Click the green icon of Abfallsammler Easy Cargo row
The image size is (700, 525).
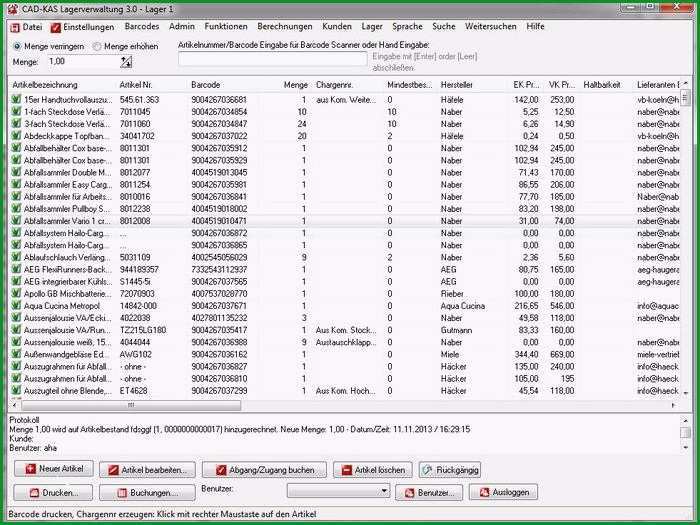[x=16, y=184]
